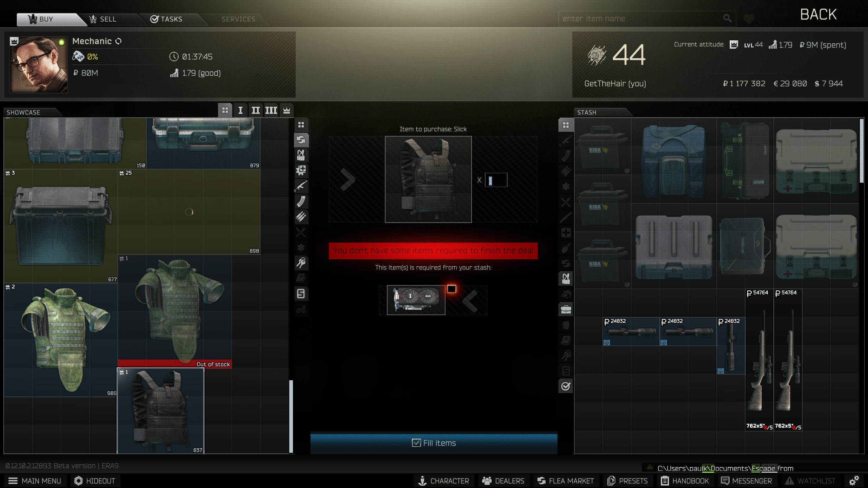The width and height of the screenshot is (868, 488).
Task: Toggle favorites heart filter
Action: click(749, 18)
